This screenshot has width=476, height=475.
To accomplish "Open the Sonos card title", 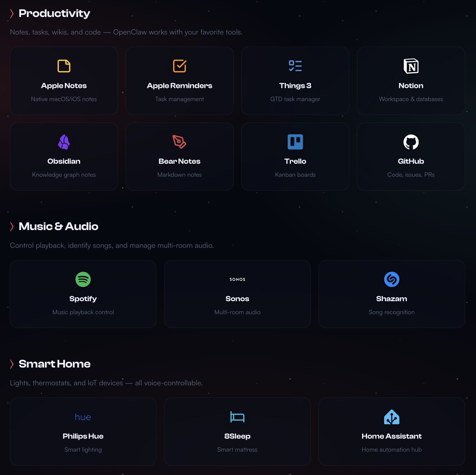I will tap(237, 299).
